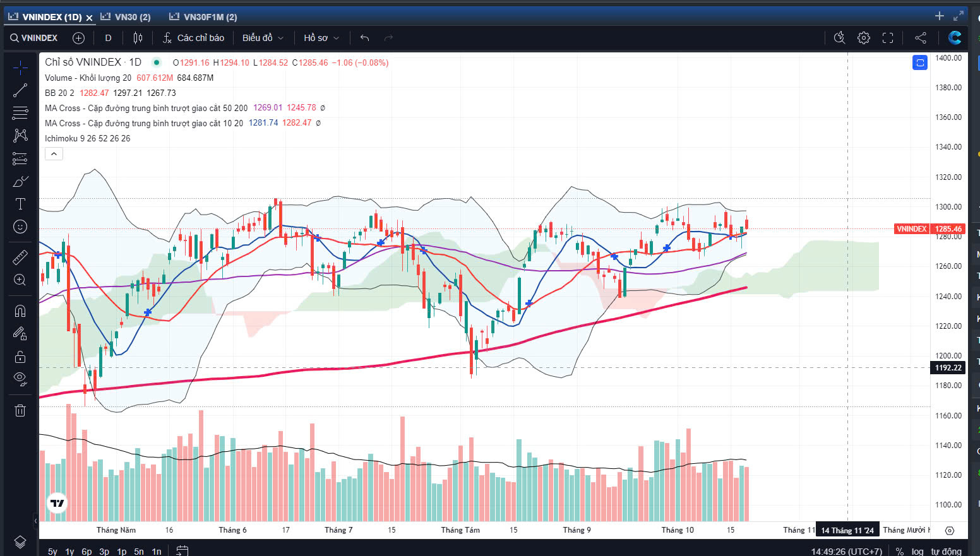Toggle log scale mode
The width and height of the screenshot is (980, 556).
point(917,552)
